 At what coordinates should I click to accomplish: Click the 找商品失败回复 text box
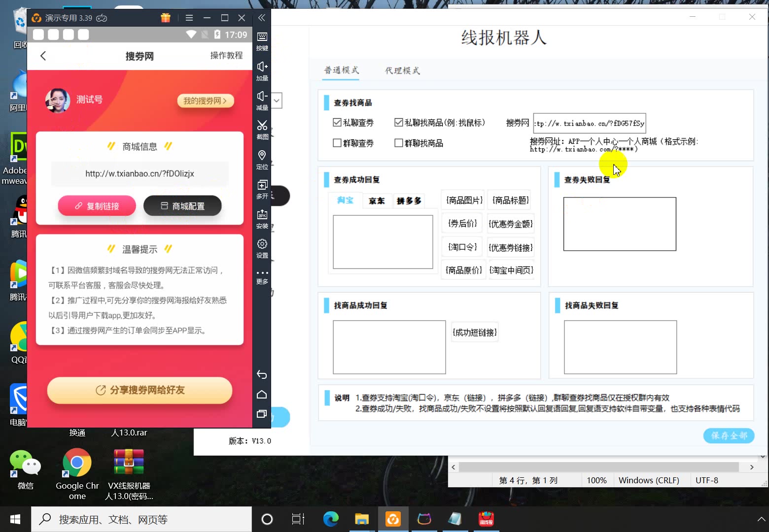(620, 347)
